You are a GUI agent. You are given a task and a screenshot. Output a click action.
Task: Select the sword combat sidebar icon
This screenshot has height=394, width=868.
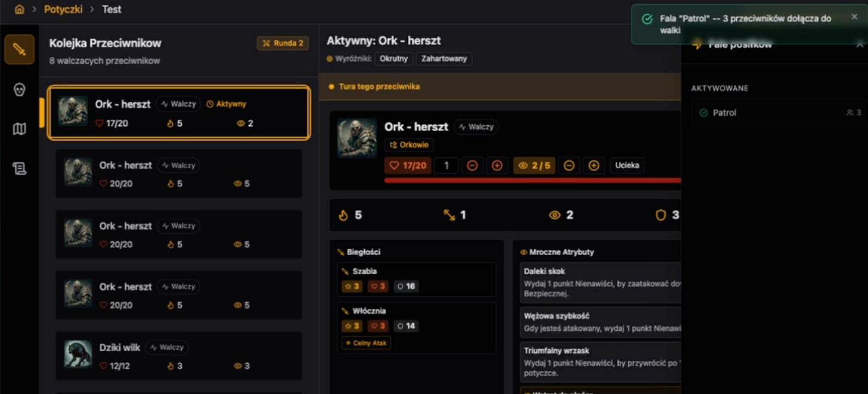coord(19,49)
